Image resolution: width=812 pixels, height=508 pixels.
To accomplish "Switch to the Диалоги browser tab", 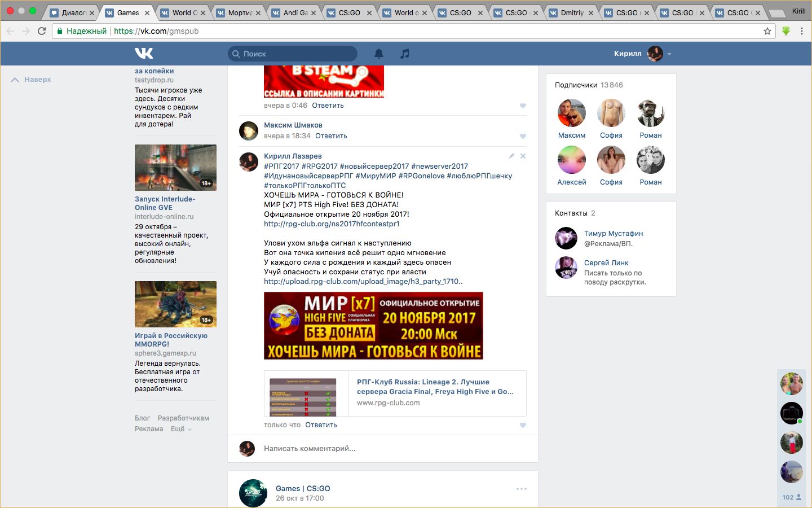I will [x=73, y=12].
